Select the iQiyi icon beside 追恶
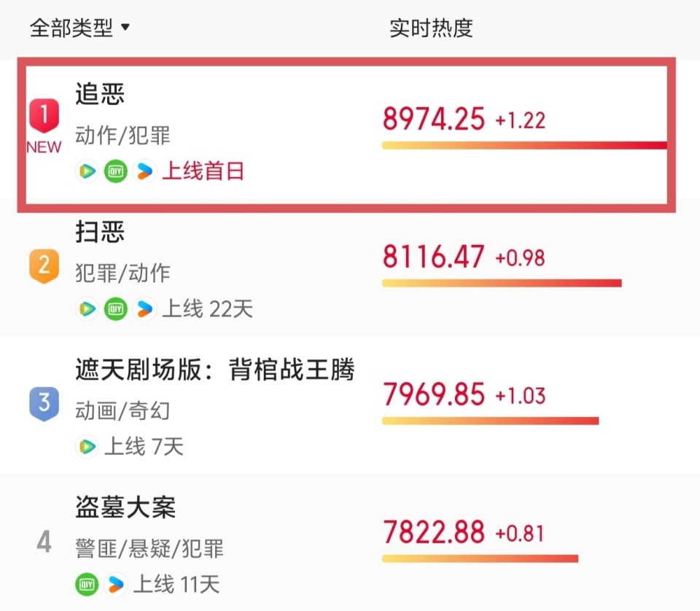The width and height of the screenshot is (700, 611). tap(116, 171)
